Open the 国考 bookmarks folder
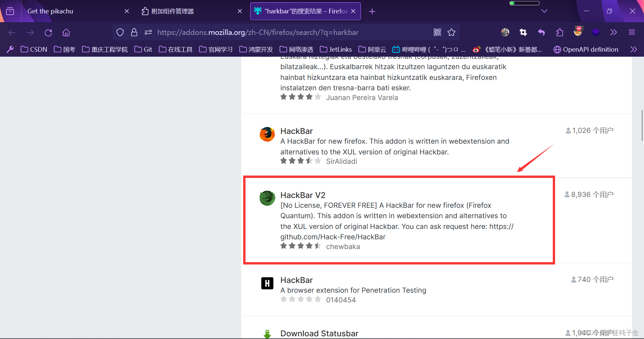The height and width of the screenshot is (339, 644). click(x=64, y=49)
